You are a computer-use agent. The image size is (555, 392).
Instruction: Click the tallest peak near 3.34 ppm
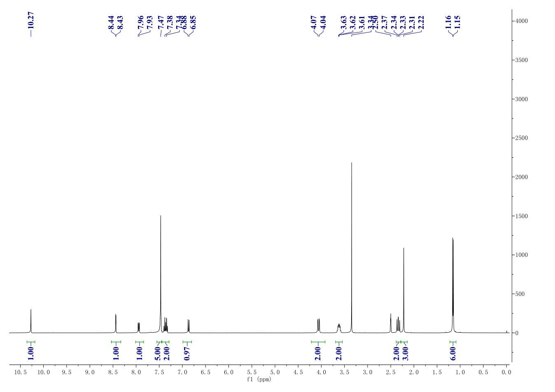(x=352, y=247)
